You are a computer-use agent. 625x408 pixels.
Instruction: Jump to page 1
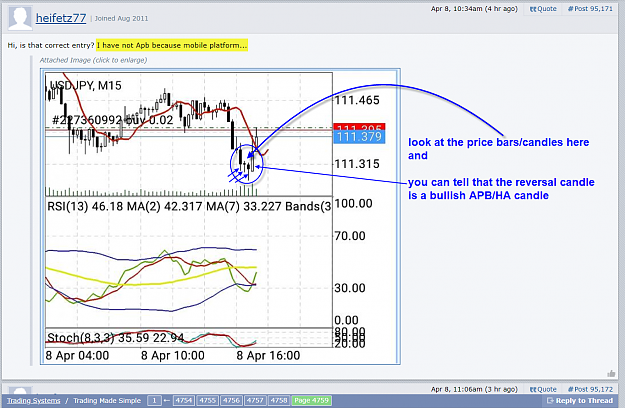154,400
